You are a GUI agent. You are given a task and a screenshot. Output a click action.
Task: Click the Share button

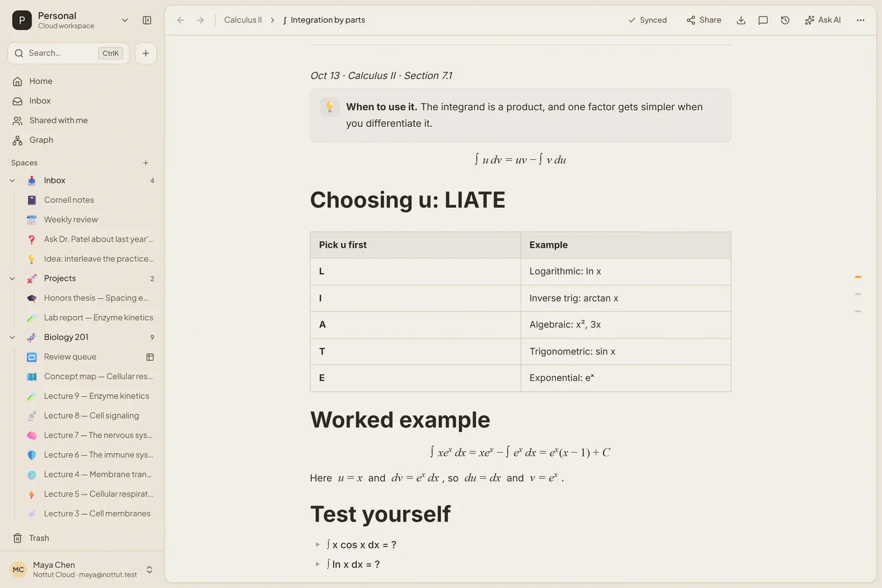[x=704, y=20]
